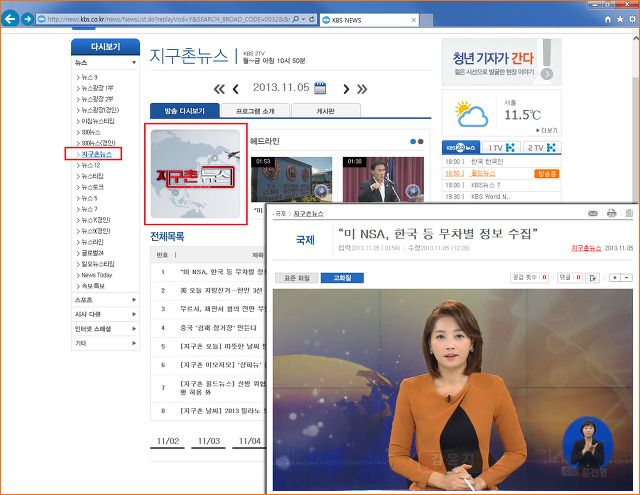Open the calendar icon next to 2013.11.05
This screenshot has height=495, width=640.
(320, 88)
